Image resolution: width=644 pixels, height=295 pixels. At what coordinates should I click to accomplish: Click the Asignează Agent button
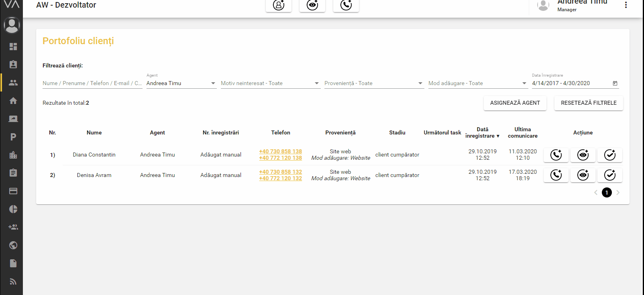point(515,103)
